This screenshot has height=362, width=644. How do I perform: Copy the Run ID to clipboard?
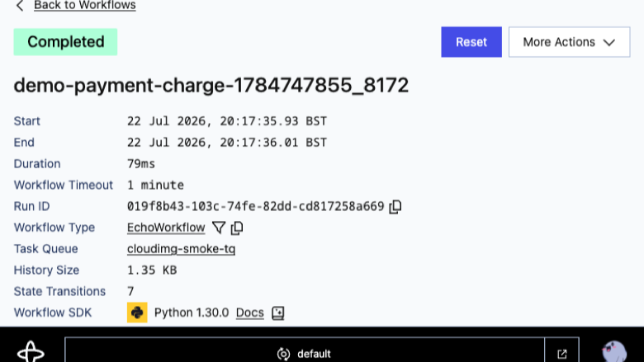395,206
